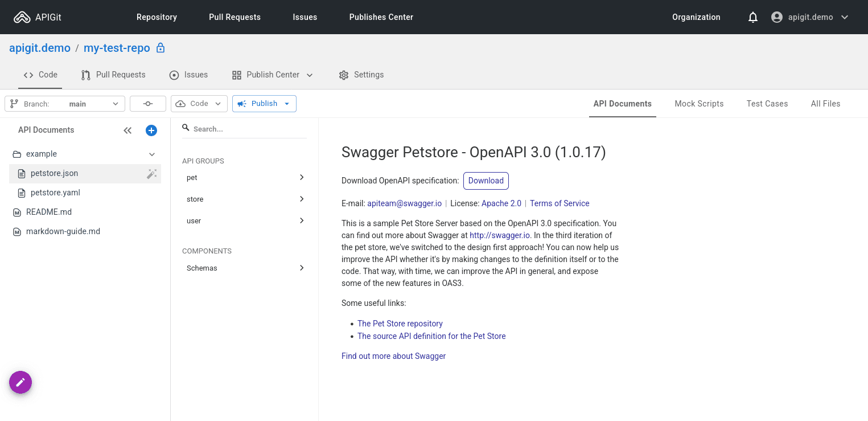Switch to the API Documents tab

tap(623, 104)
